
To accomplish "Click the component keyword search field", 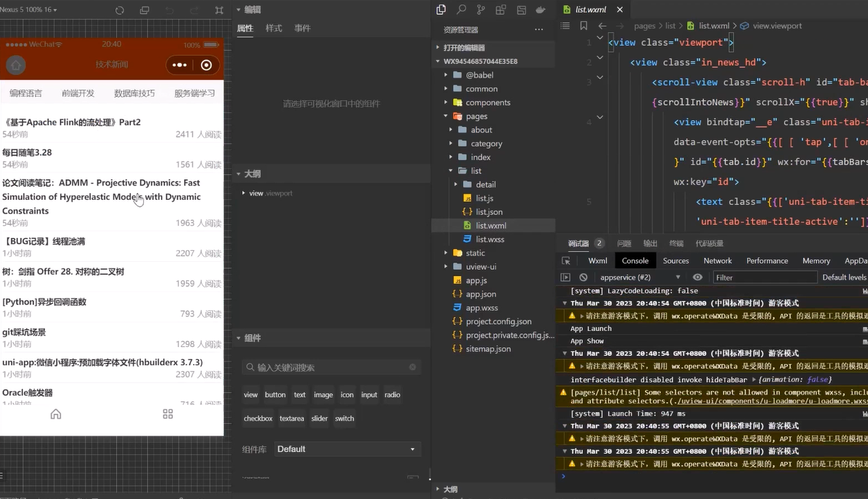I will coord(331,367).
